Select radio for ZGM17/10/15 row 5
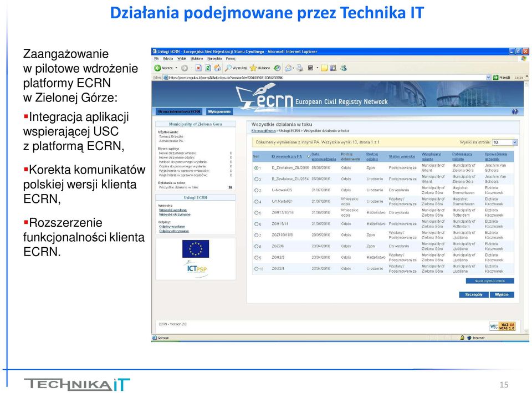The width and height of the screenshot is (532, 393). click(256, 212)
